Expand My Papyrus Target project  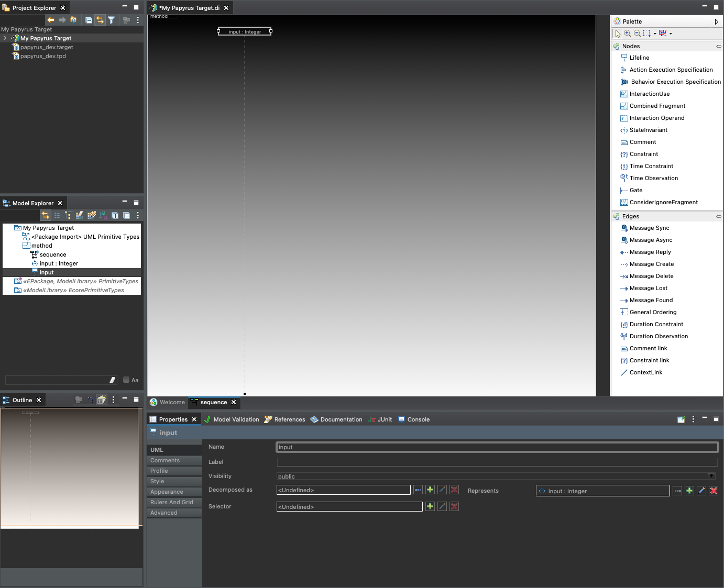click(5, 38)
